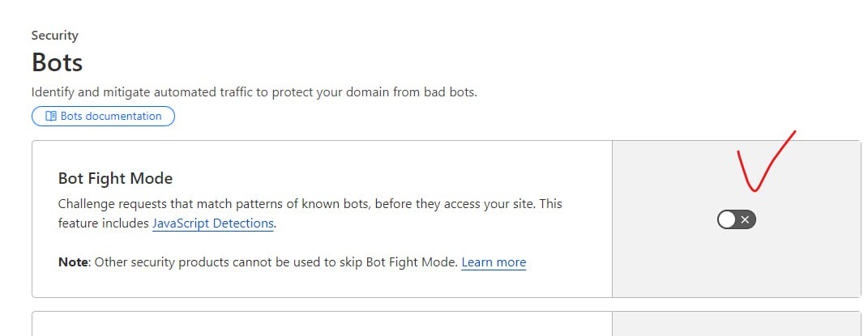Screen dimensions: 868x336
Task: Open the Bots documentation button
Action: [x=103, y=117]
